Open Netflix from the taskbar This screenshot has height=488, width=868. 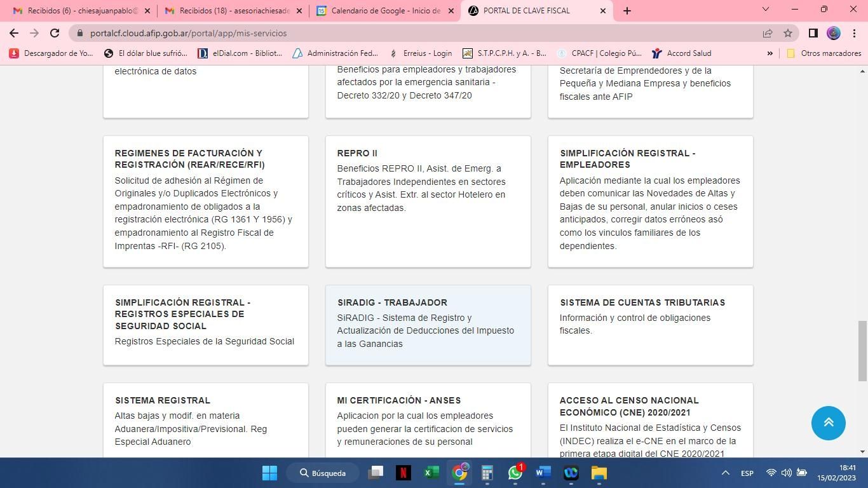point(403,473)
